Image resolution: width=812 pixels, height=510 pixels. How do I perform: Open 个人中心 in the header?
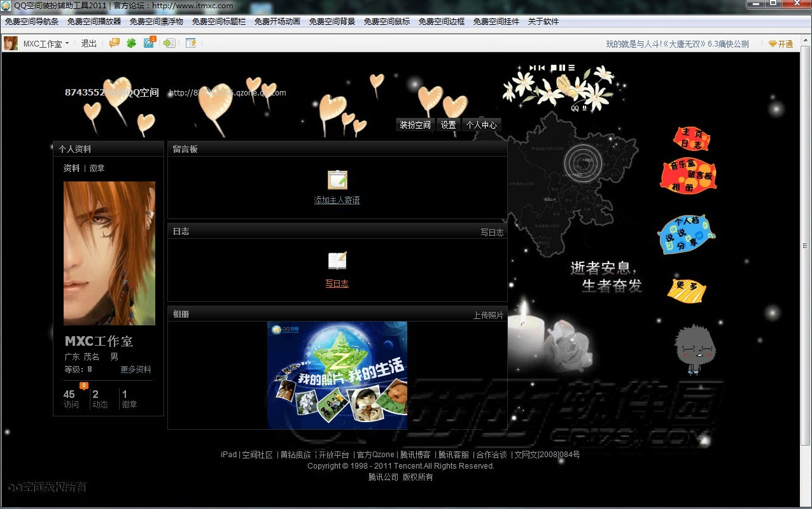(481, 125)
